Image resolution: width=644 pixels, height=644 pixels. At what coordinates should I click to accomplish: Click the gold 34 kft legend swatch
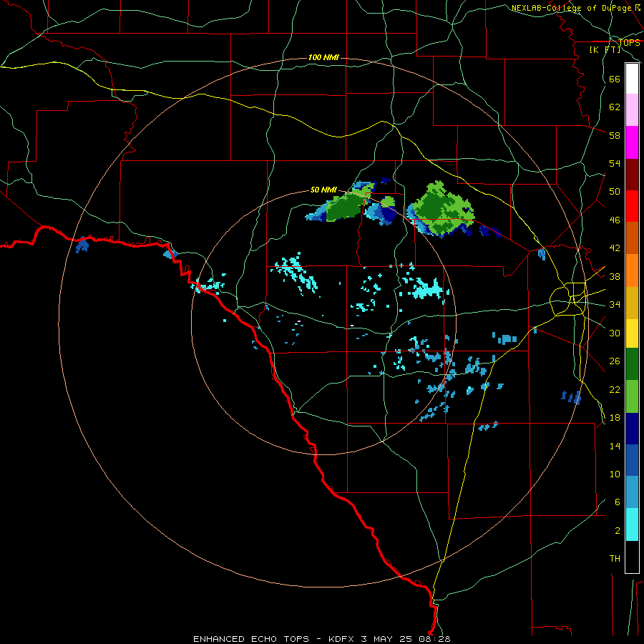pos(632,303)
